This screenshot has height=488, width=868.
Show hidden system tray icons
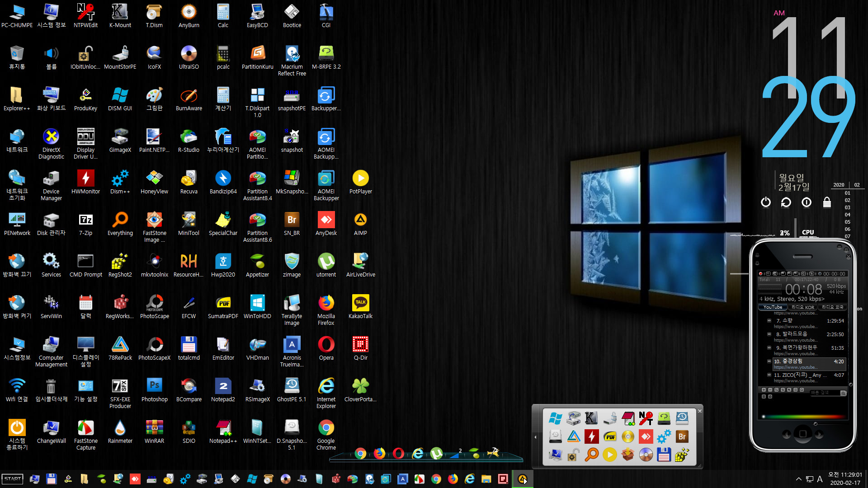798,479
